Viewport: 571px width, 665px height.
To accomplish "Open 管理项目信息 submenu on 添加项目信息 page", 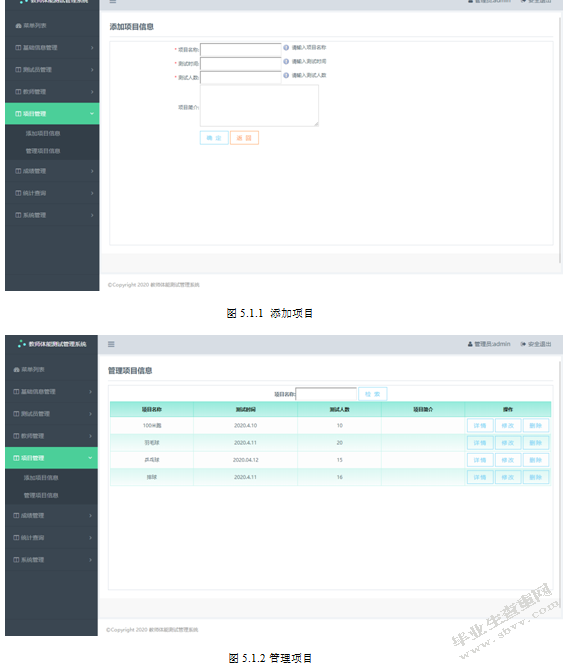I will (43, 151).
